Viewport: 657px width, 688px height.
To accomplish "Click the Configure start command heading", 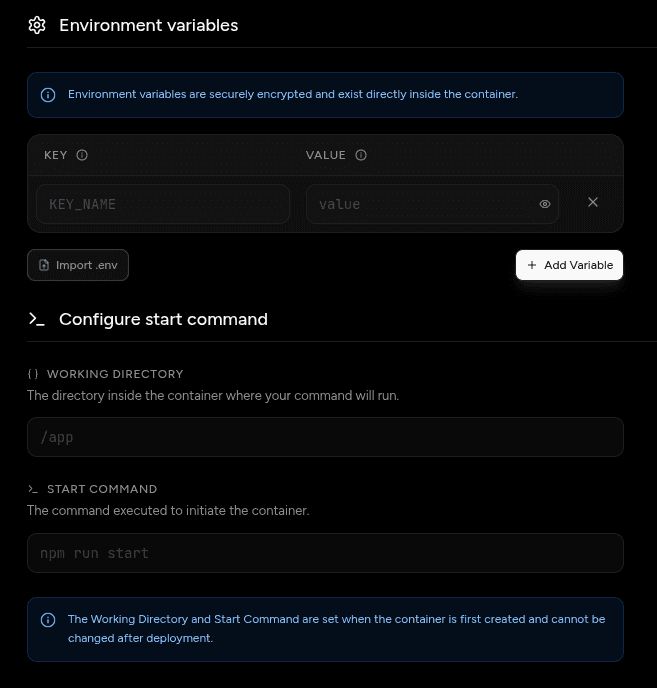I will pos(163,319).
